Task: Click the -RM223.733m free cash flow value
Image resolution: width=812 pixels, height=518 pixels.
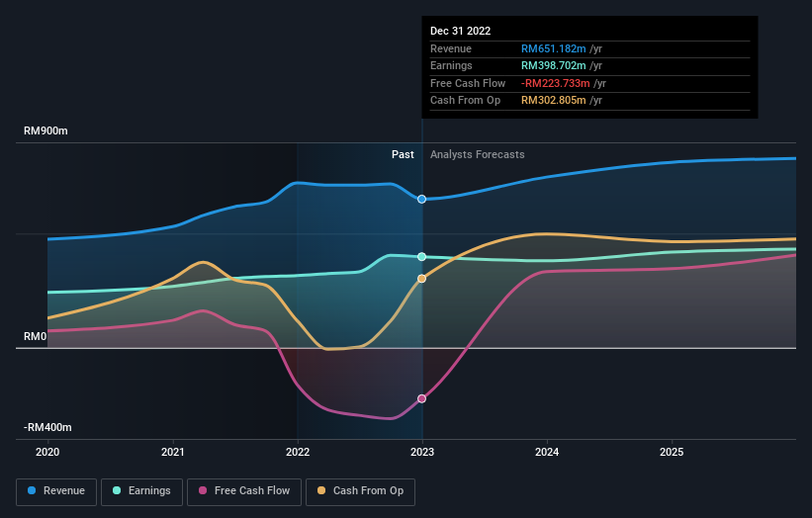Action: [556, 83]
